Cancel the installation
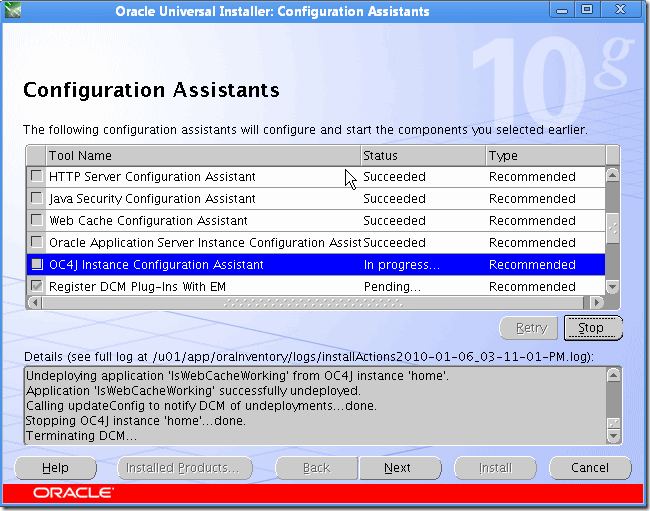 590,468
